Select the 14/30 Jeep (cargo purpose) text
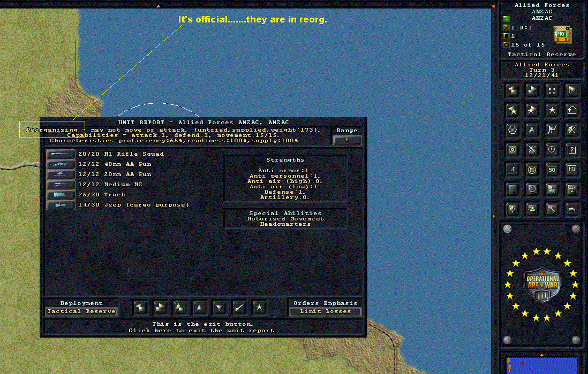The width and height of the screenshot is (588, 374). tap(134, 205)
